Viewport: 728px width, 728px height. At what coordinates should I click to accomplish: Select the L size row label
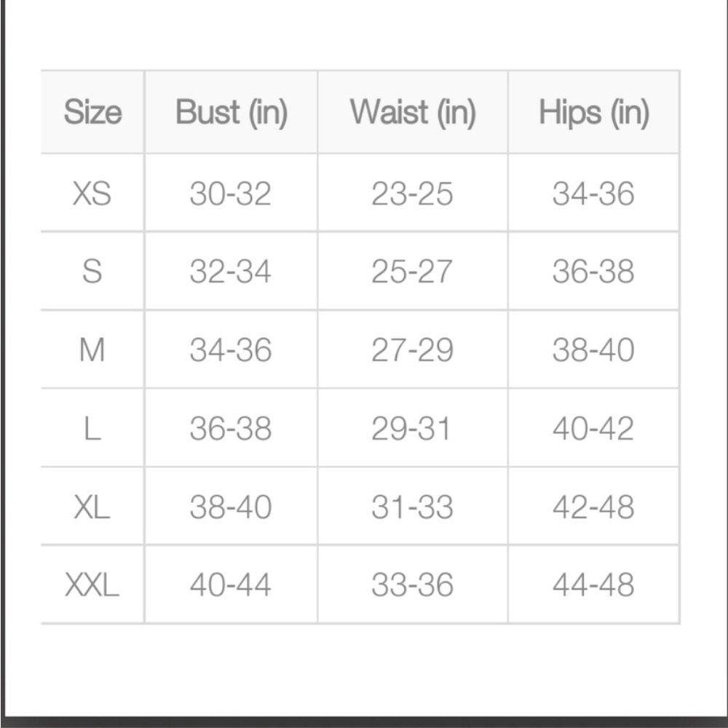tap(92, 428)
